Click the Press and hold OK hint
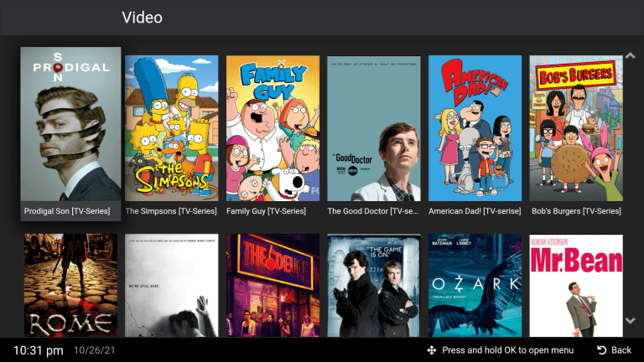This screenshot has width=644, height=362. tap(508, 349)
